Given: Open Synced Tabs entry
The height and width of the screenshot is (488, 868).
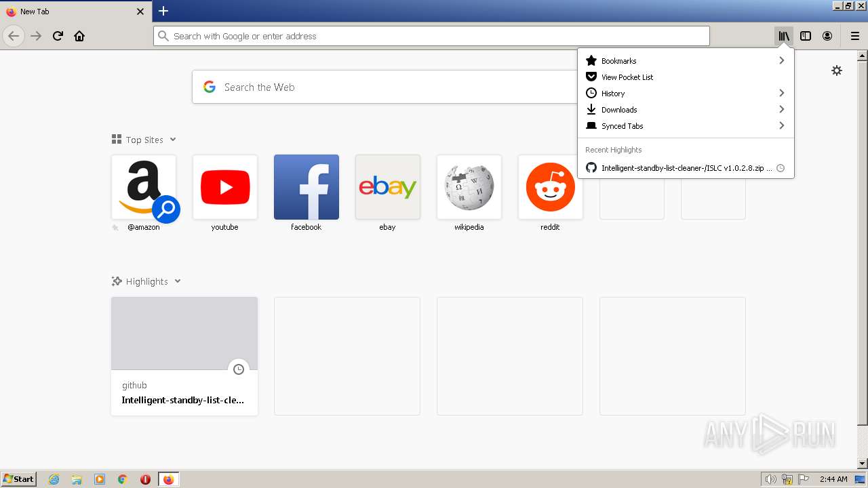Looking at the screenshot, I should [x=686, y=125].
